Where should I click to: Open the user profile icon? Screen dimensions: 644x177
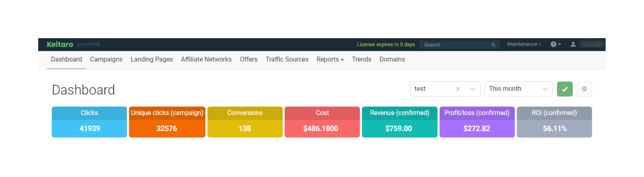coord(573,44)
